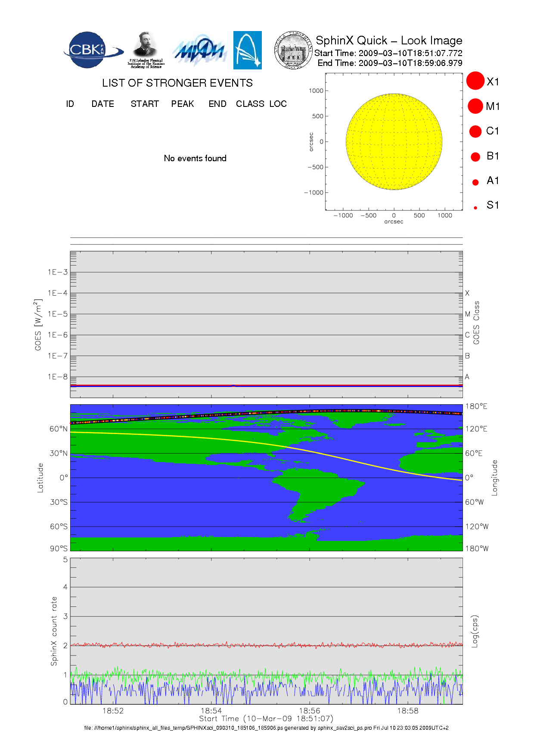Click the X1 red legend circle

click(475, 81)
